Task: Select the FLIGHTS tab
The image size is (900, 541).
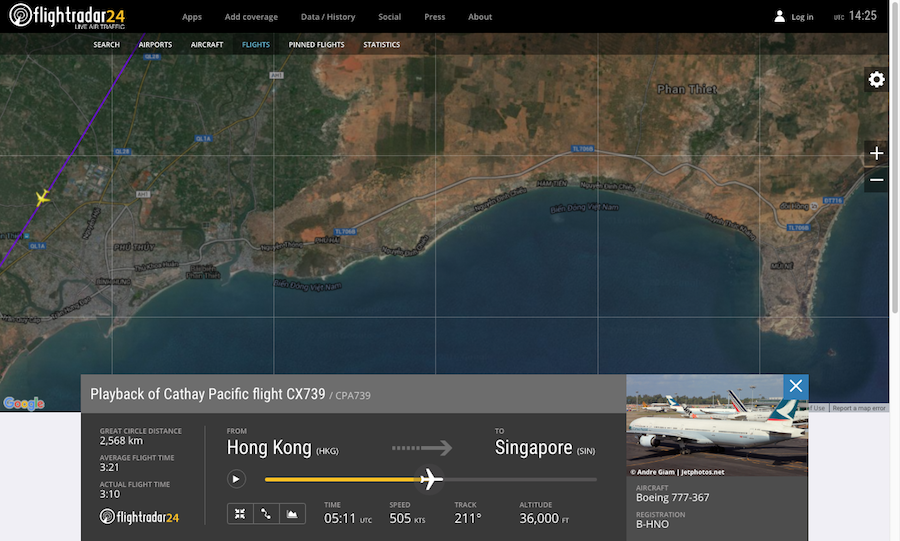Action: tap(255, 44)
